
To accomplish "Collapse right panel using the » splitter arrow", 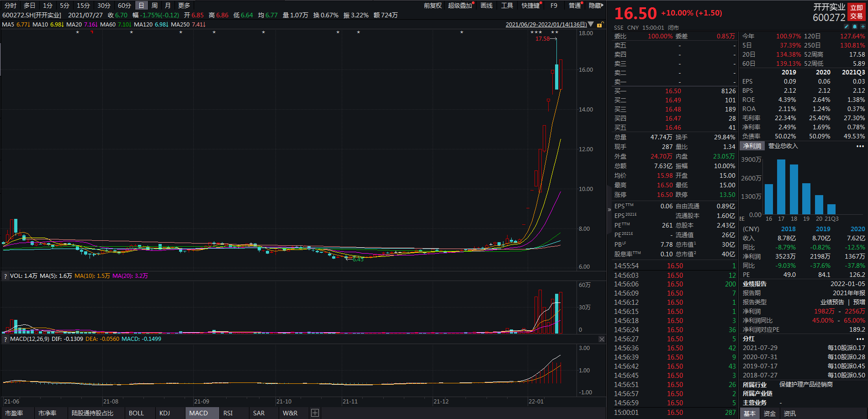I will click(x=609, y=210).
